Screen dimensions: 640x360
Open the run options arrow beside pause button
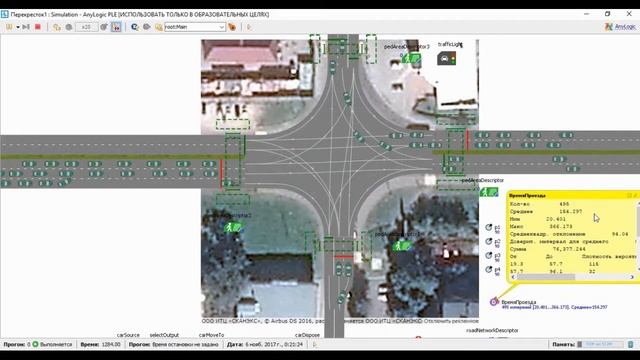[18, 27]
